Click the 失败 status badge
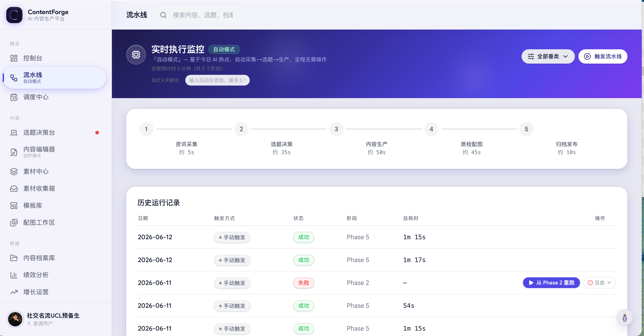The width and height of the screenshot is (644, 336). pyautogui.click(x=303, y=283)
